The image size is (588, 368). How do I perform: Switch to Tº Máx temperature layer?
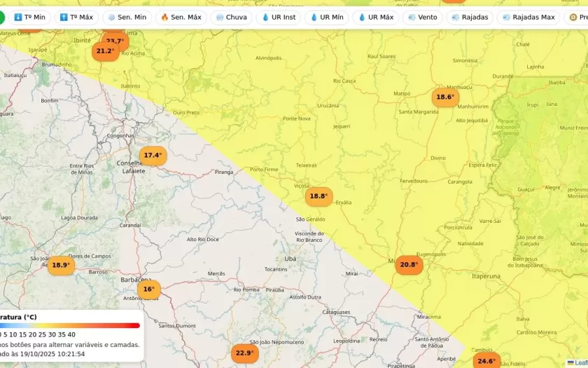pyautogui.click(x=76, y=17)
